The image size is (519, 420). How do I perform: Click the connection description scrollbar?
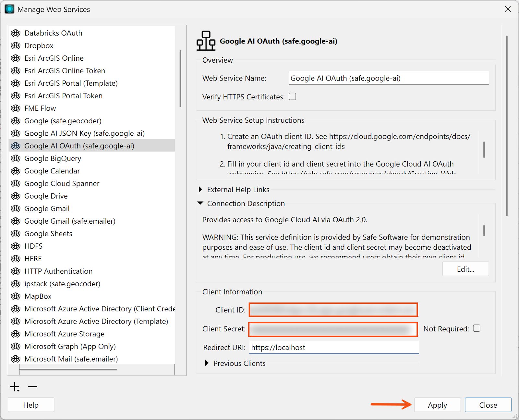pyautogui.click(x=484, y=230)
